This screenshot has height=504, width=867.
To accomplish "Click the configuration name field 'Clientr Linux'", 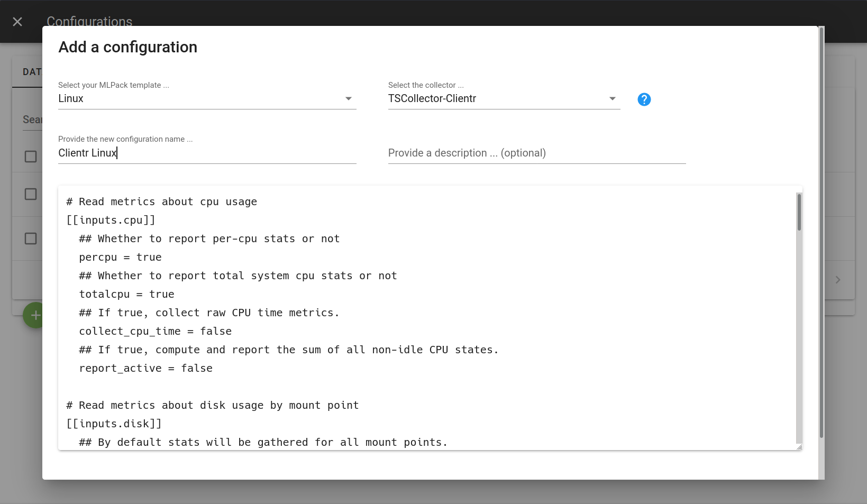I will 207,153.
